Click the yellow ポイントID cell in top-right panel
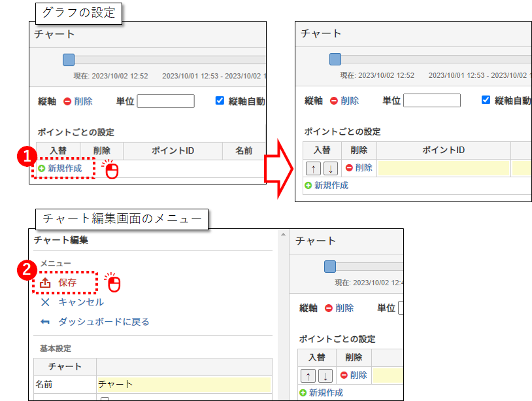The height and width of the screenshot is (401, 532). pyautogui.click(x=444, y=168)
